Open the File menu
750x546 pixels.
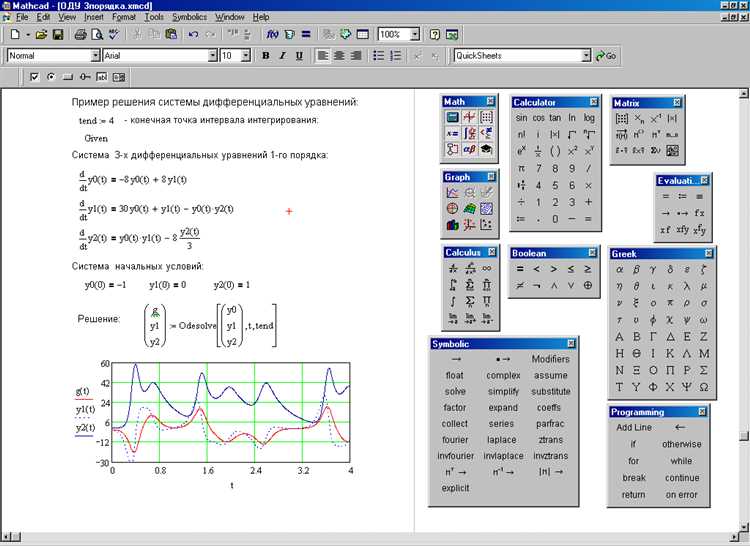22,17
